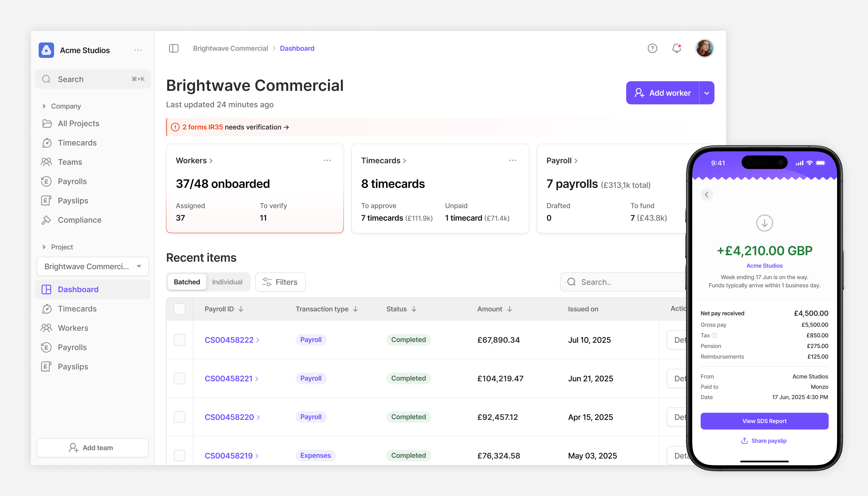Click the £104,219.47 amount cell
Viewport: 868px width, 496px height.
pyautogui.click(x=500, y=379)
